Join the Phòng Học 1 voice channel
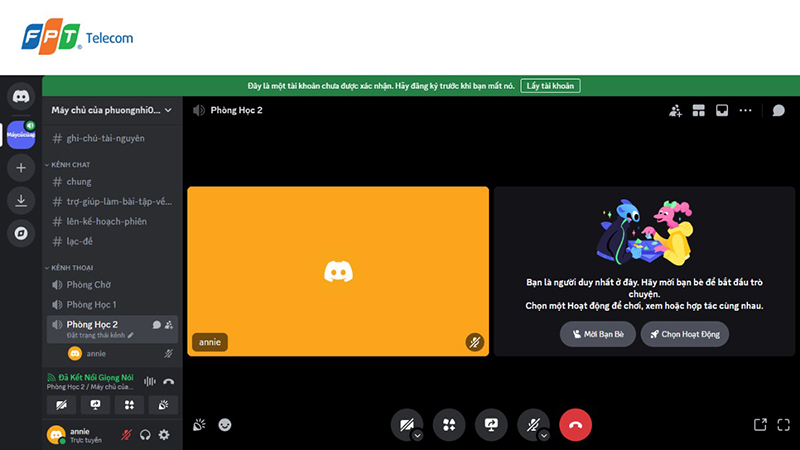Screen dimensions: 800x450 point(91,304)
